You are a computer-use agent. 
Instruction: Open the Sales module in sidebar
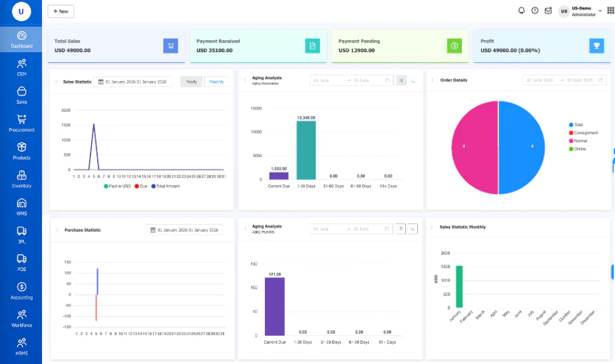[x=21, y=95]
